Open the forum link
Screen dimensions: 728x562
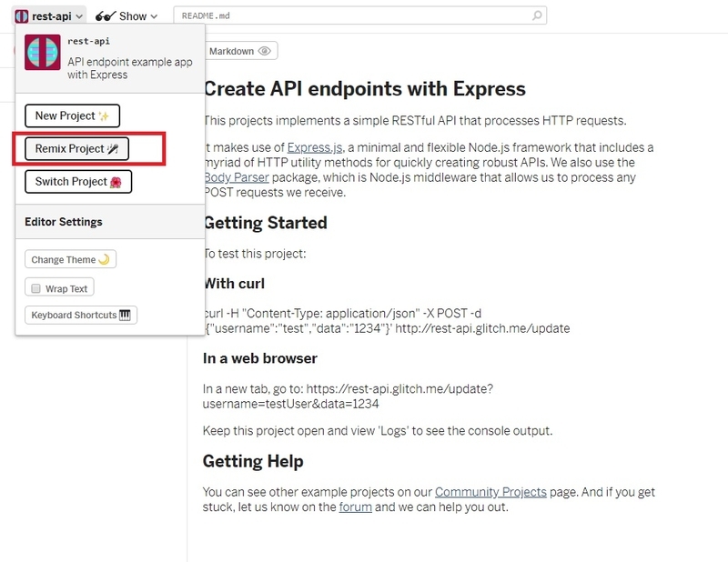coord(355,507)
